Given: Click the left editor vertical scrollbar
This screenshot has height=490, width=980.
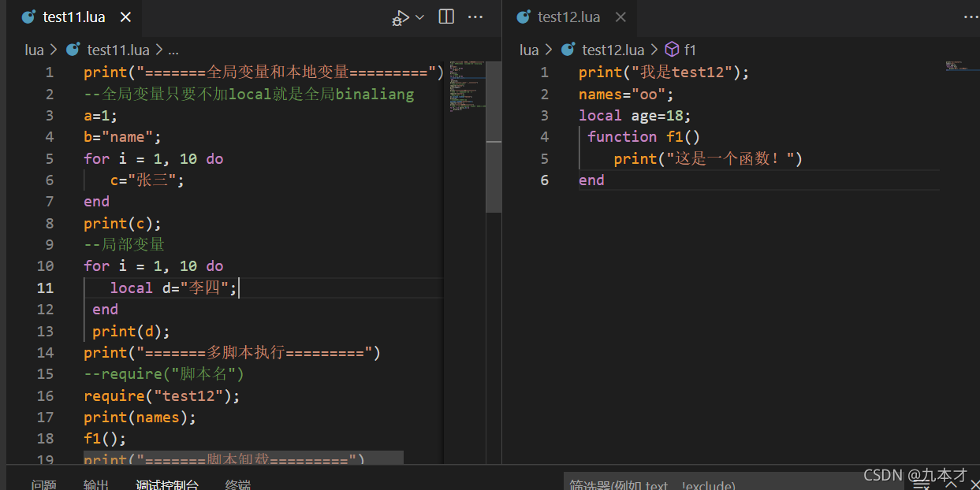Looking at the screenshot, I should click(x=494, y=137).
